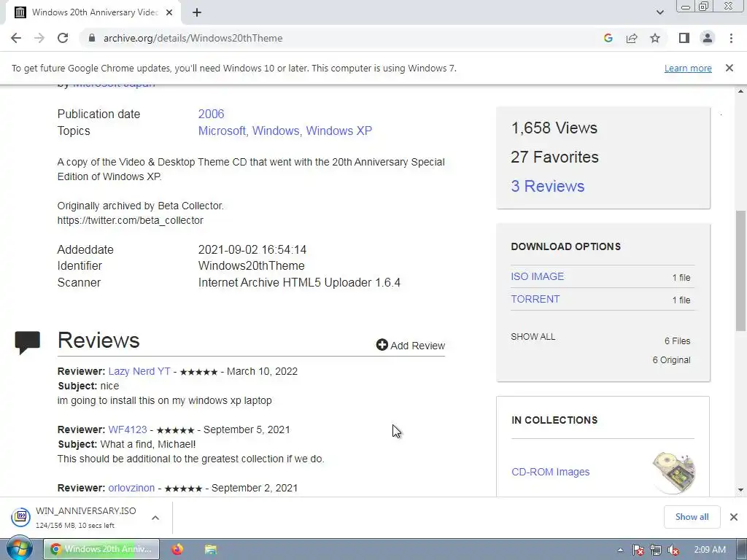Viewport: 747px width, 560px height.
Task: Show all download files
Action: click(x=533, y=337)
